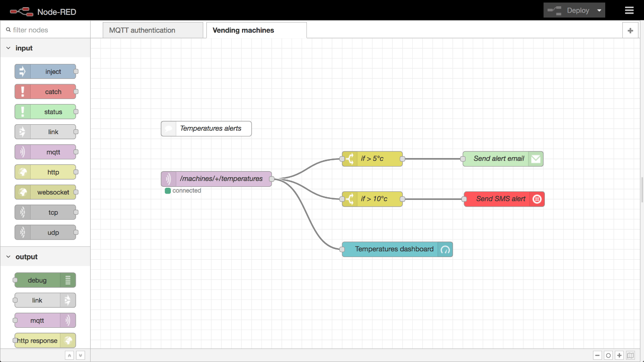The width and height of the screenshot is (644, 362).
Task: Select the inject node in the palette
Action: pyautogui.click(x=45, y=71)
